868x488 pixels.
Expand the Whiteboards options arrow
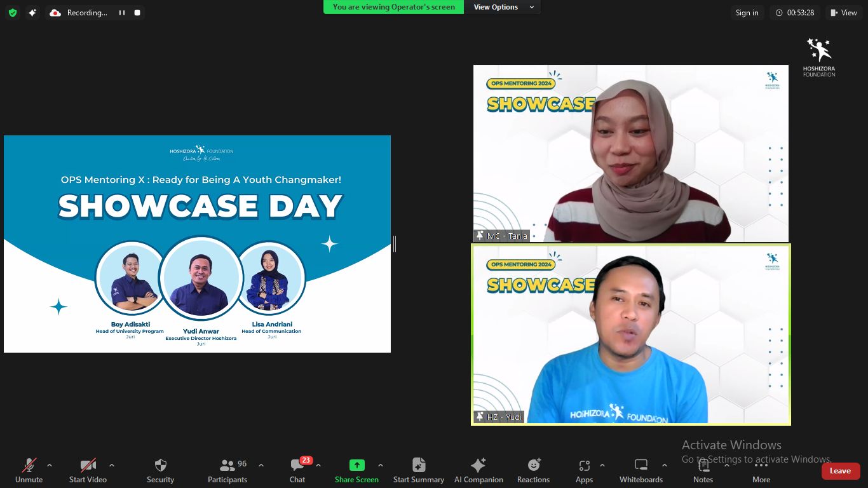point(665,465)
